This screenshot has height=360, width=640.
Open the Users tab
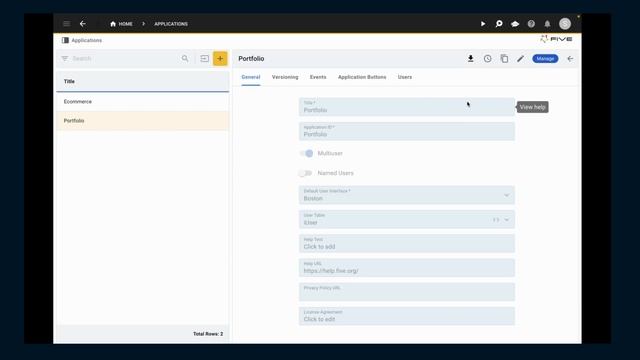click(x=405, y=77)
